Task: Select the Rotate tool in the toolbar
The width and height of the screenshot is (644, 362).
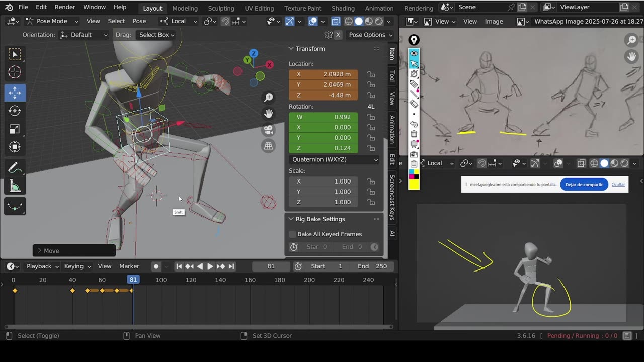Action: point(15,111)
